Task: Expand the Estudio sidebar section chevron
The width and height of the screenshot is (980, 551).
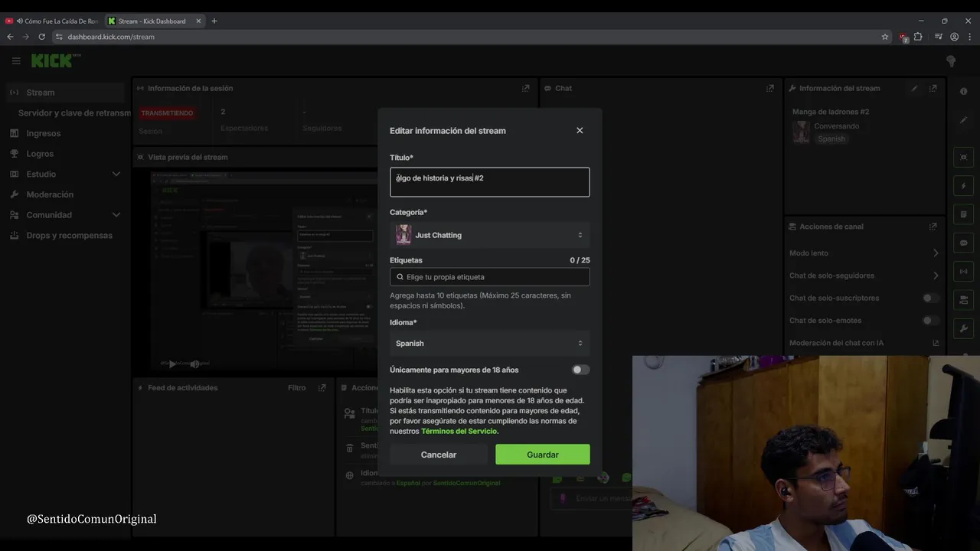Action: [116, 174]
